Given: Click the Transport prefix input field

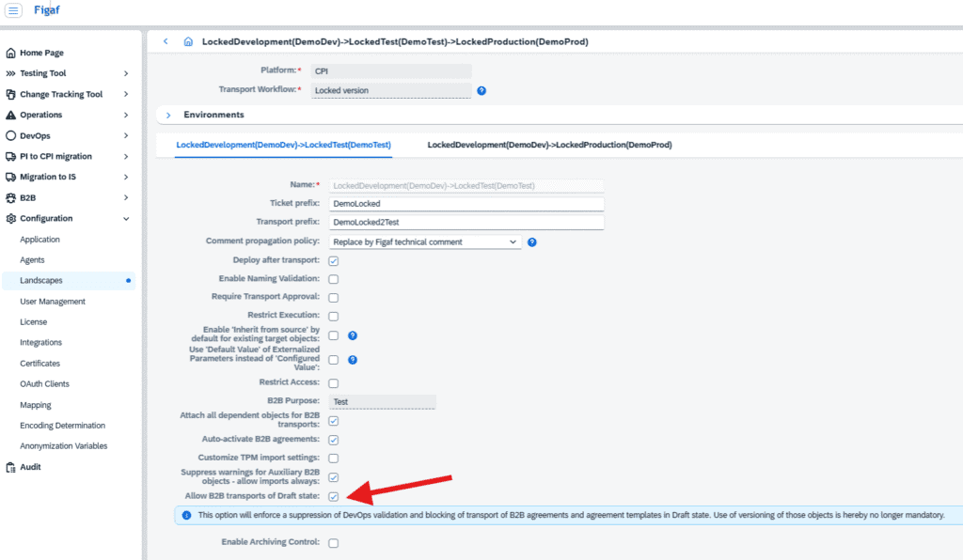Looking at the screenshot, I should tap(466, 222).
